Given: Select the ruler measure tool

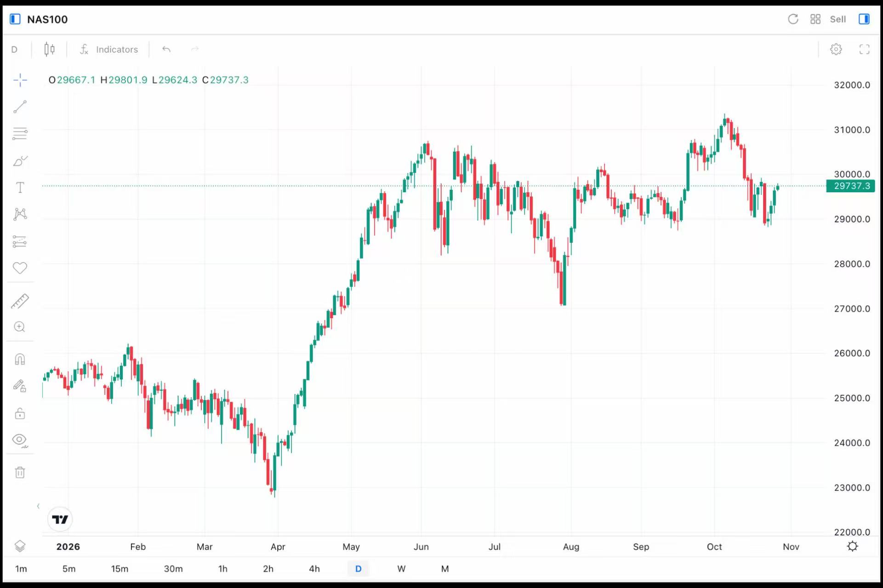Looking at the screenshot, I should (20, 301).
